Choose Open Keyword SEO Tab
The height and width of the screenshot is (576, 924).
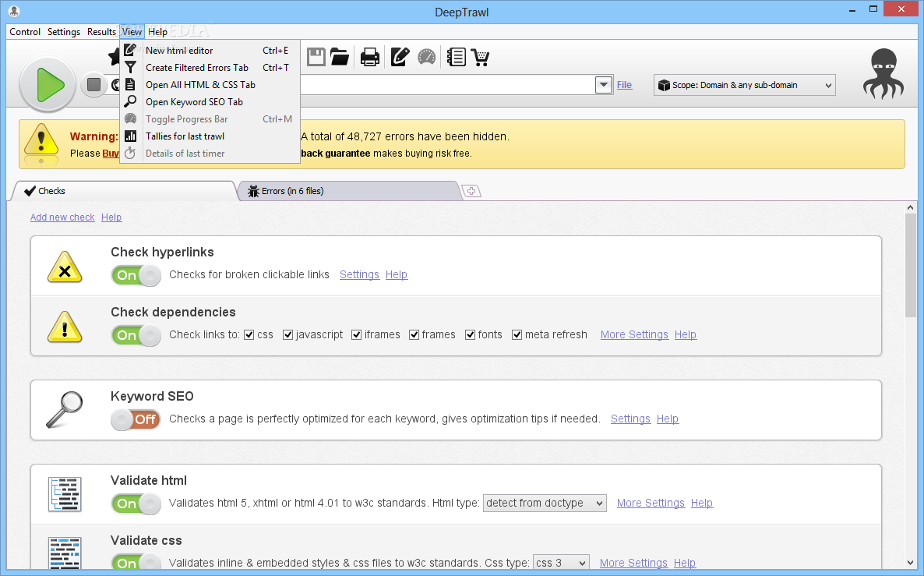(x=210, y=102)
